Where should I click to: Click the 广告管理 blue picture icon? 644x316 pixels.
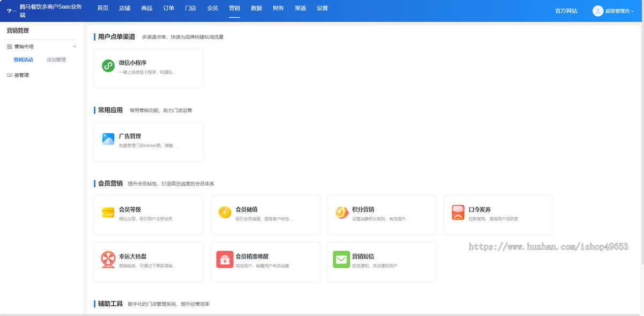click(108, 139)
